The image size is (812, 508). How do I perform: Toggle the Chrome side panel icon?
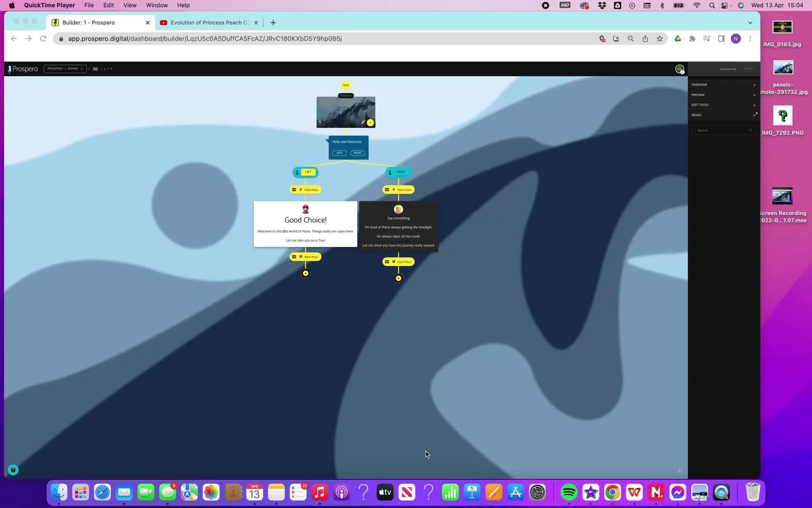pos(721,39)
